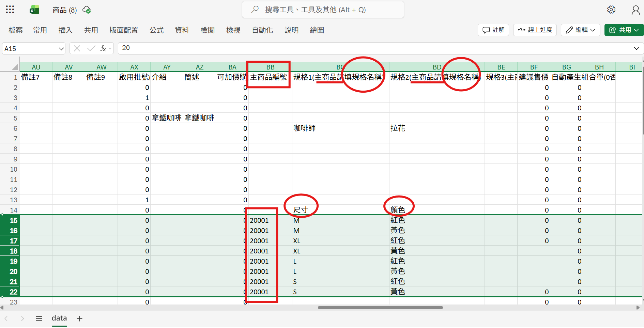The width and height of the screenshot is (644, 328).
Task: Click the cloud saved status icon
Action: (x=87, y=10)
